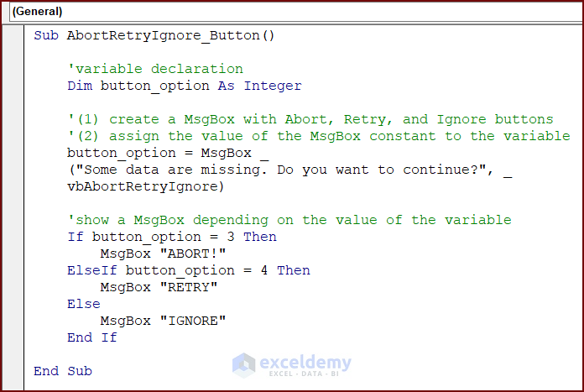Image resolution: width=584 pixels, height=392 pixels.
Task: Click the If button_option = 3 Then line
Action: pyautogui.click(x=172, y=237)
